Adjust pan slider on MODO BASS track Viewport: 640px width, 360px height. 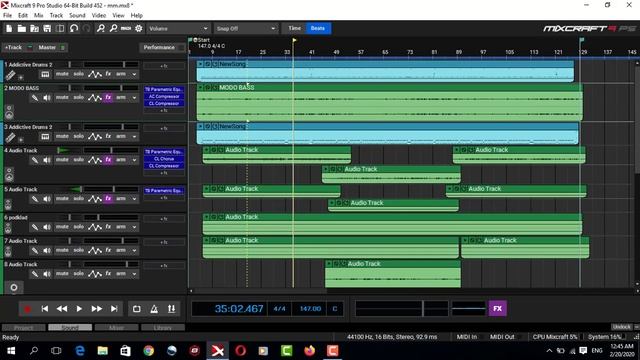[70, 88]
